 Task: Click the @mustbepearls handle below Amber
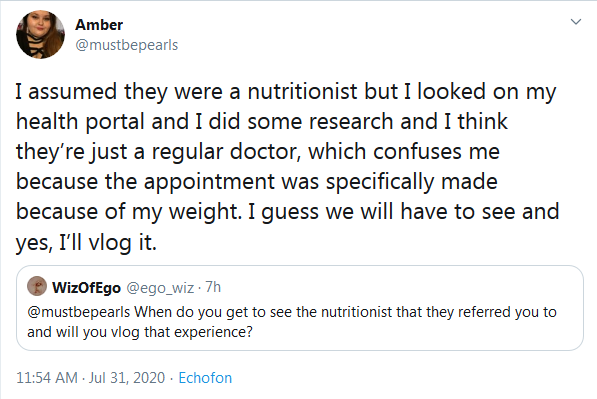(127, 45)
